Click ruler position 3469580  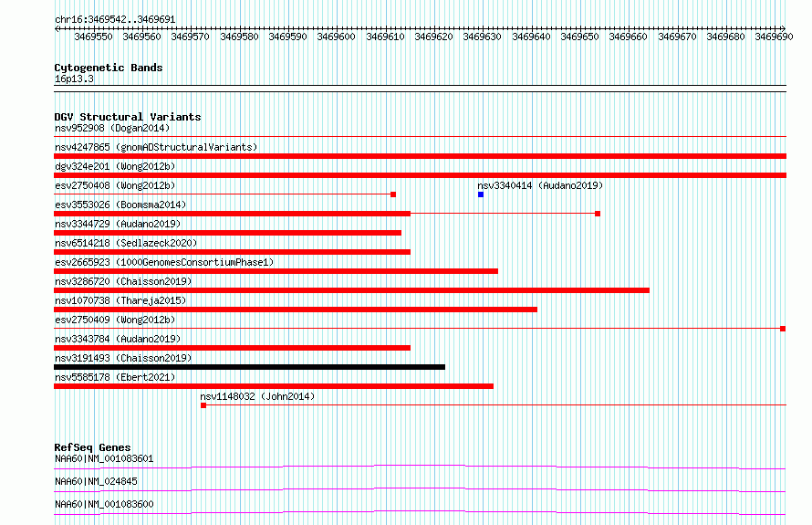click(239, 37)
